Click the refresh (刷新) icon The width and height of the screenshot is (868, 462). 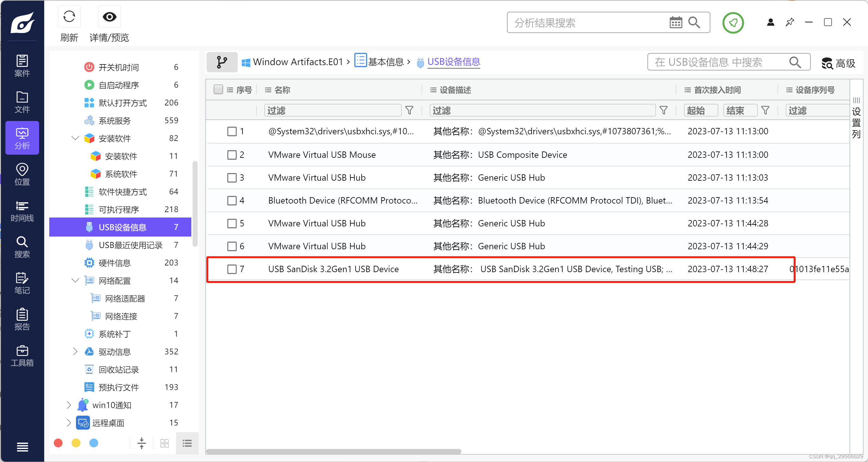[69, 17]
